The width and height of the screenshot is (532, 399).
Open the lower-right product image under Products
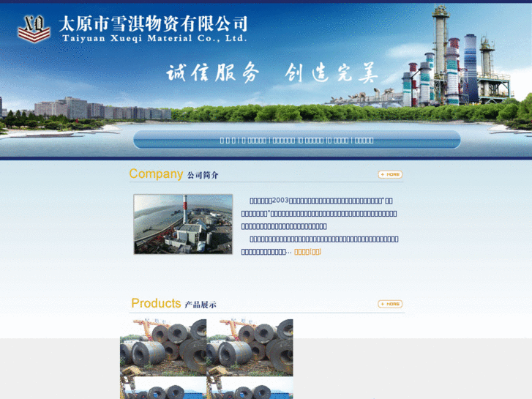tap(250, 388)
